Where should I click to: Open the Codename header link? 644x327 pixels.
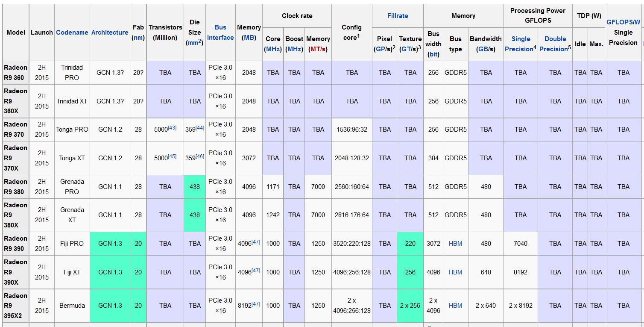point(72,32)
